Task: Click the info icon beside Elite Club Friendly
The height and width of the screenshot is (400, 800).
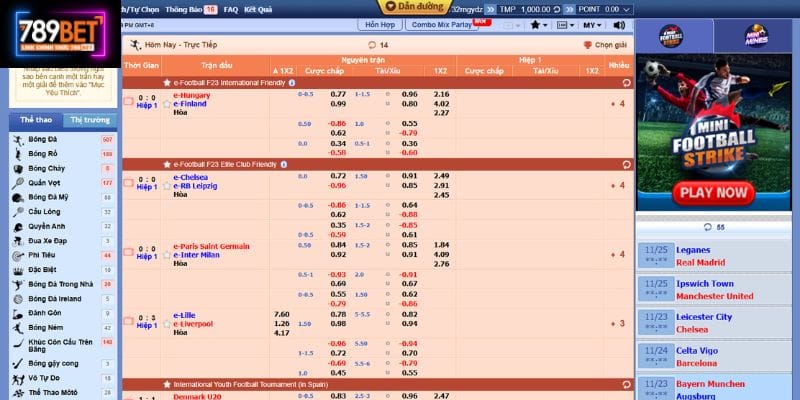Action: (284, 164)
